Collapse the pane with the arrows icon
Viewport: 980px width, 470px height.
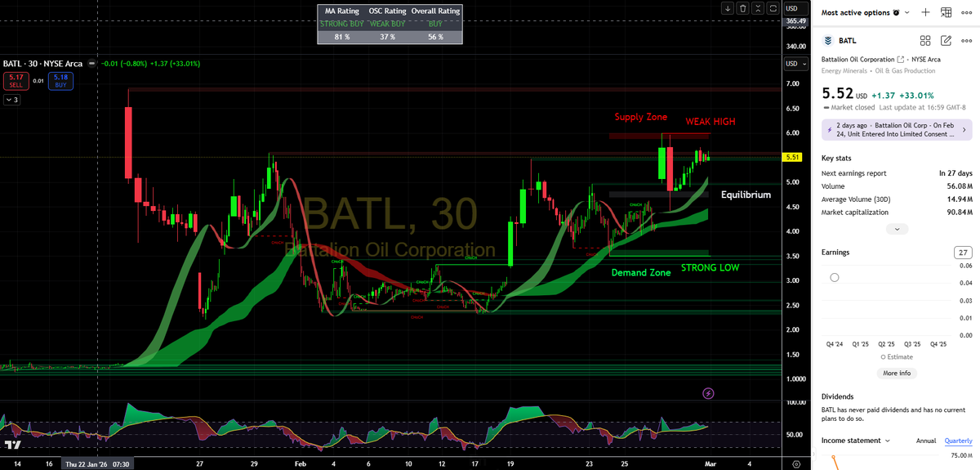(758, 8)
